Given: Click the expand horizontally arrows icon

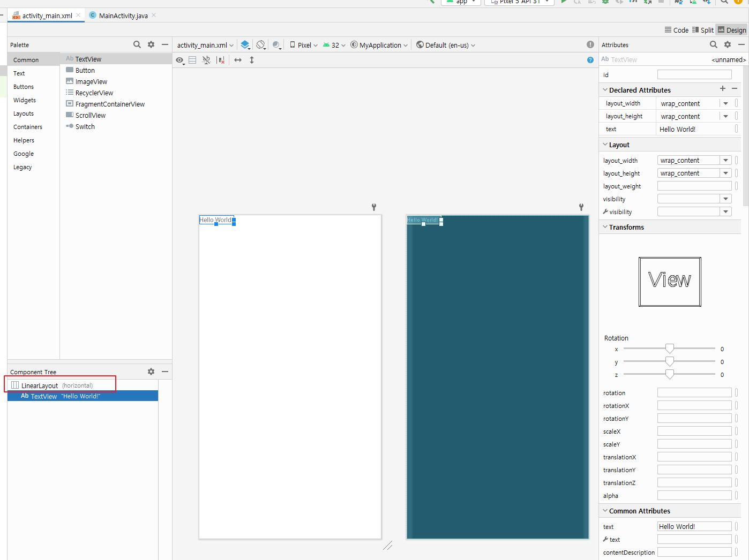Looking at the screenshot, I should pos(238,60).
